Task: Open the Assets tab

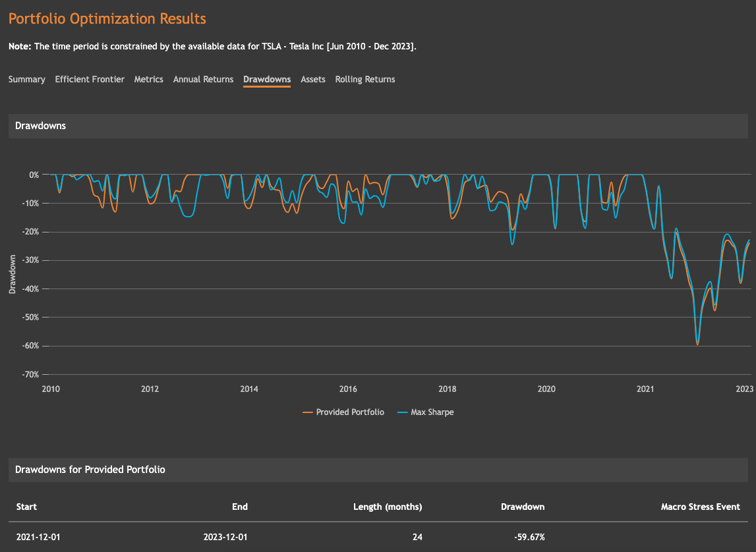Action: pyautogui.click(x=312, y=79)
